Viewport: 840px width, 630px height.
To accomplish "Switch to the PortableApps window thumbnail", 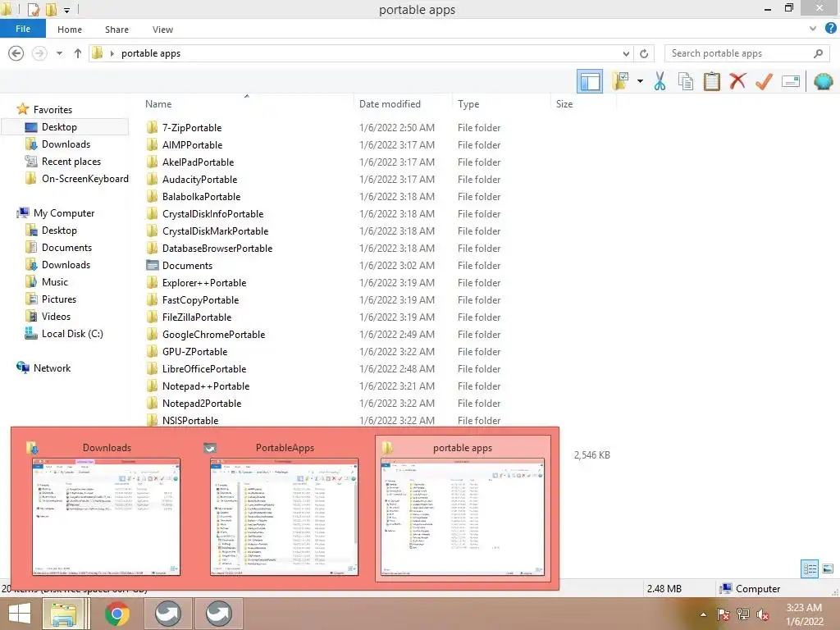I will point(284,509).
